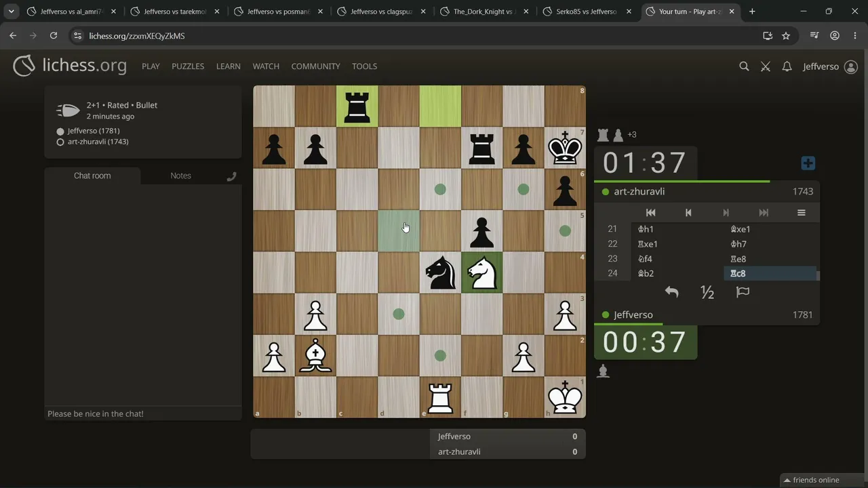The width and height of the screenshot is (868, 488).
Task: Move the knight to e2 dot
Action: pos(440,356)
